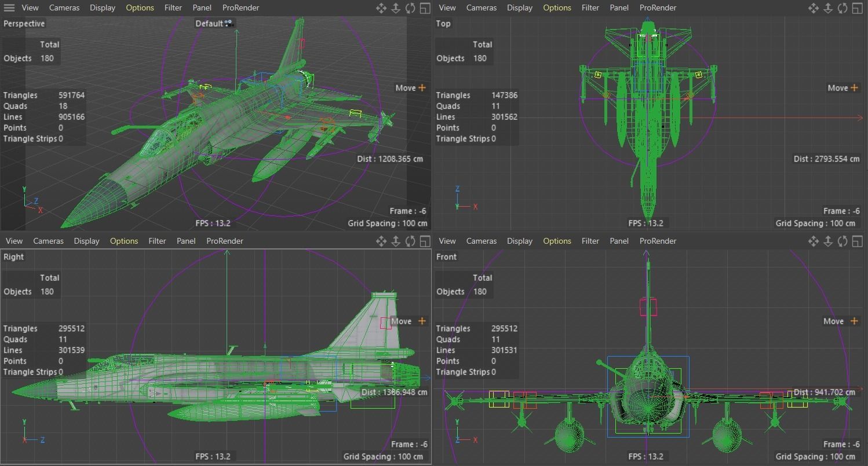This screenshot has width=868, height=466.
Task: Click the Triangles 591764 statistic
Action: (44, 95)
